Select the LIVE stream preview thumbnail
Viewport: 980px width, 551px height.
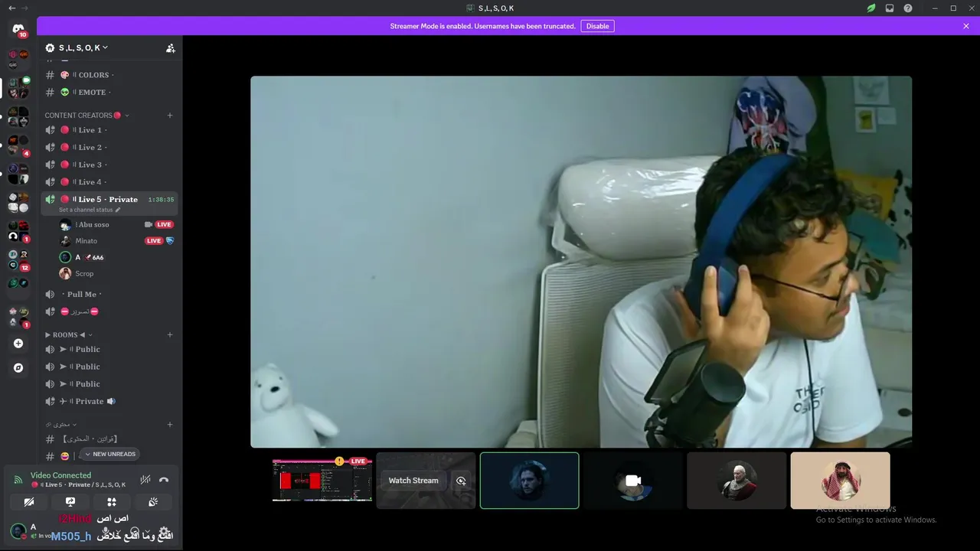pos(322,481)
